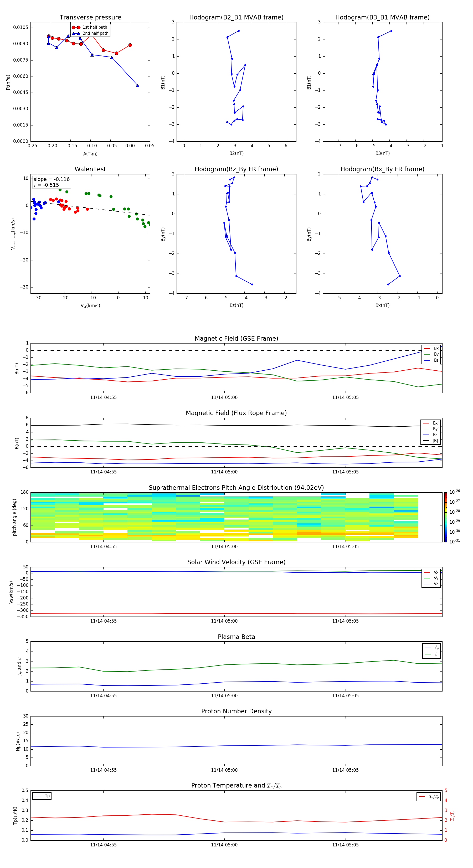This screenshot has height=868, width=473.
Task: Click the 'Bz(nT)' x-axis label
Action: click(236, 305)
